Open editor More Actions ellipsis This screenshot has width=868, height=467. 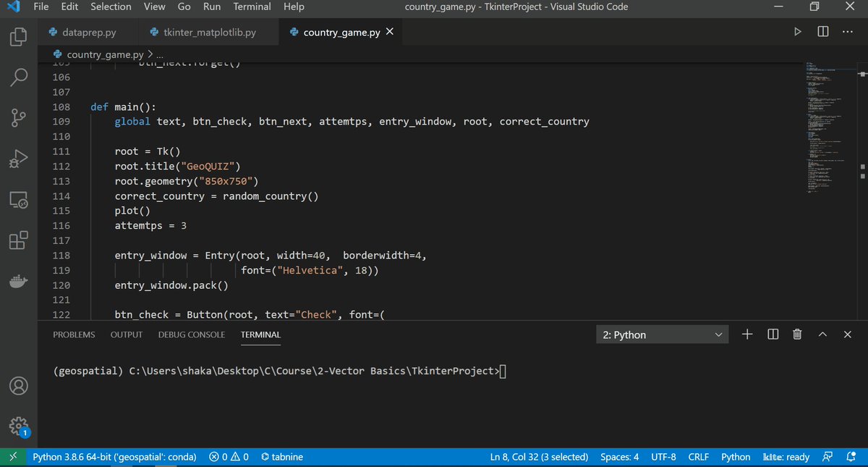[x=848, y=32]
